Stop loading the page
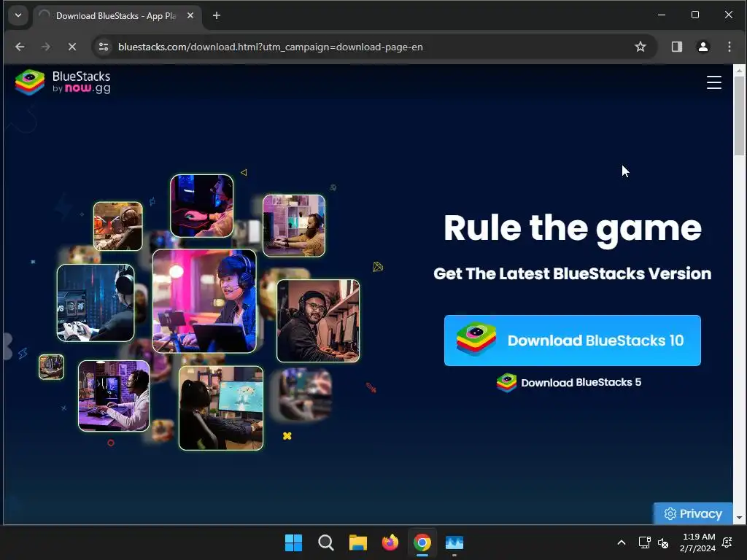 point(72,47)
